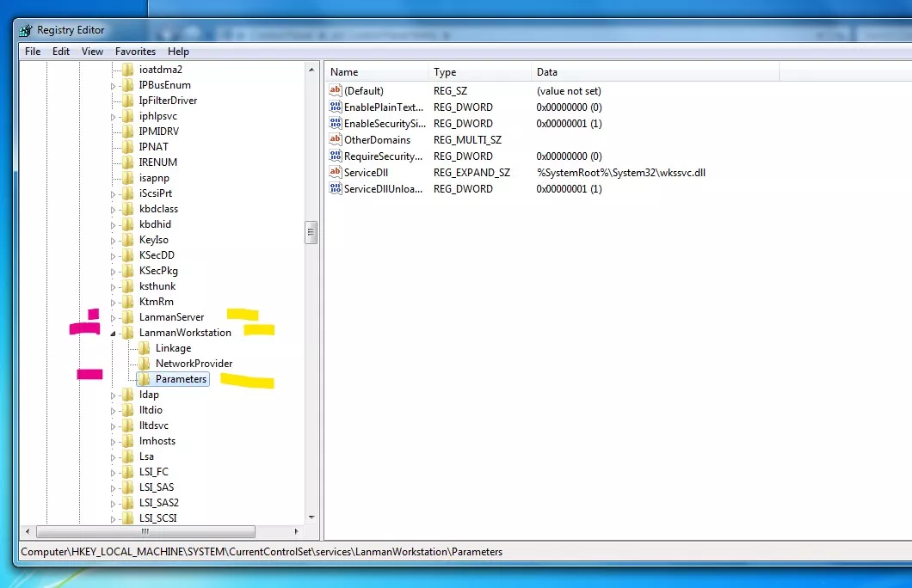Click the NetworkProvider folder icon
The image size is (912, 588).
point(144,364)
